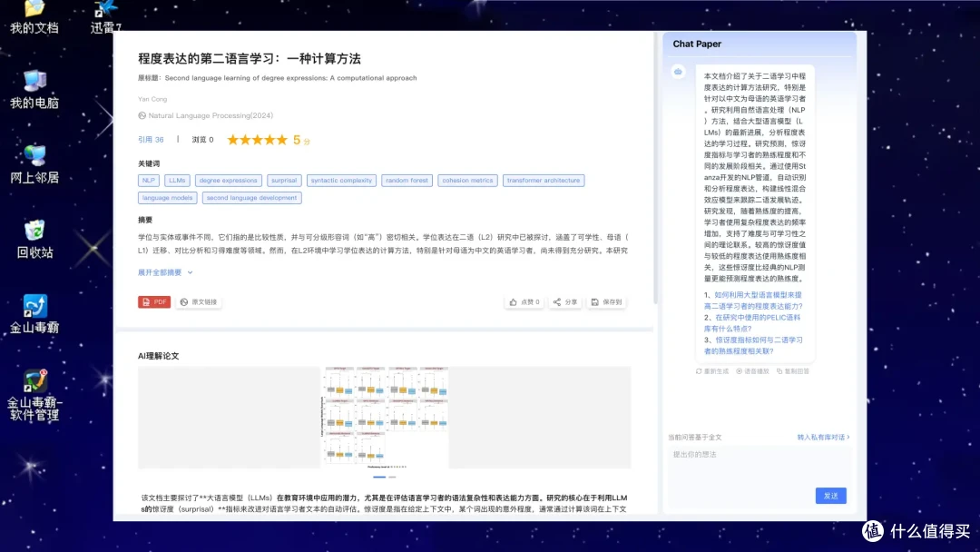Launch 金山毒霸-软件管理 desktop icon
This screenshot has height=552, width=980.
[x=34, y=395]
